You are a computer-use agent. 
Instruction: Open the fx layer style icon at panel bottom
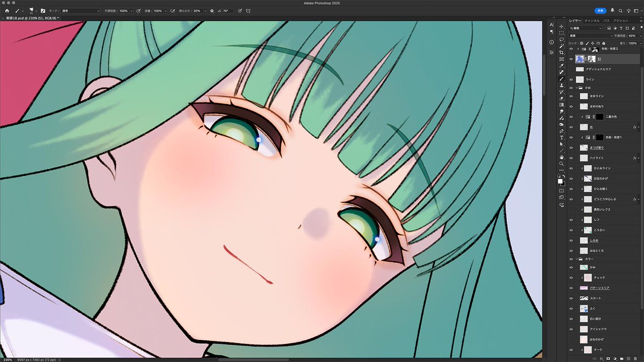tap(601, 358)
